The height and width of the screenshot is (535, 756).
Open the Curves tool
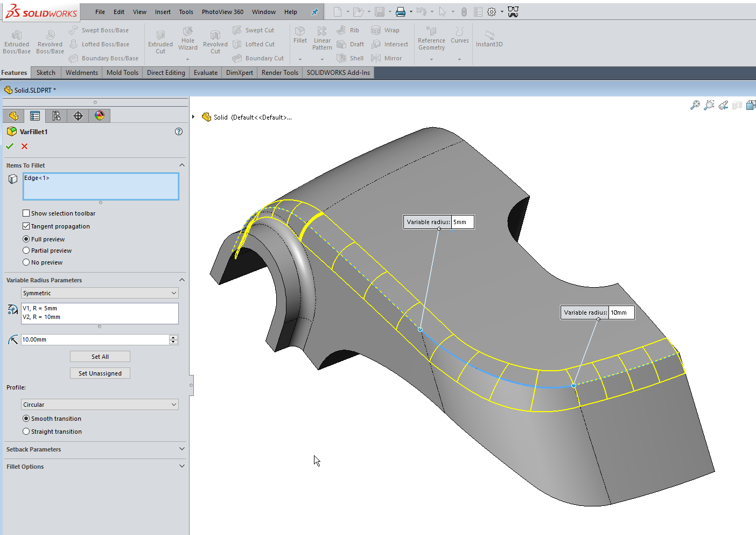(459, 35)
